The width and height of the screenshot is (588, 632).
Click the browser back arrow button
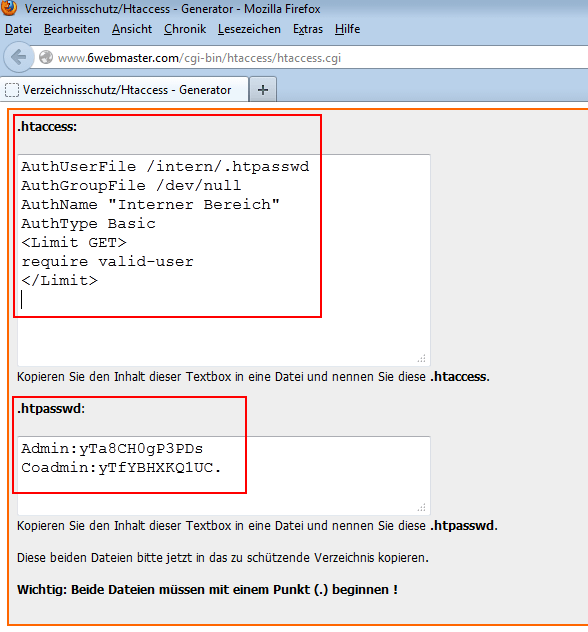(18, 57)
